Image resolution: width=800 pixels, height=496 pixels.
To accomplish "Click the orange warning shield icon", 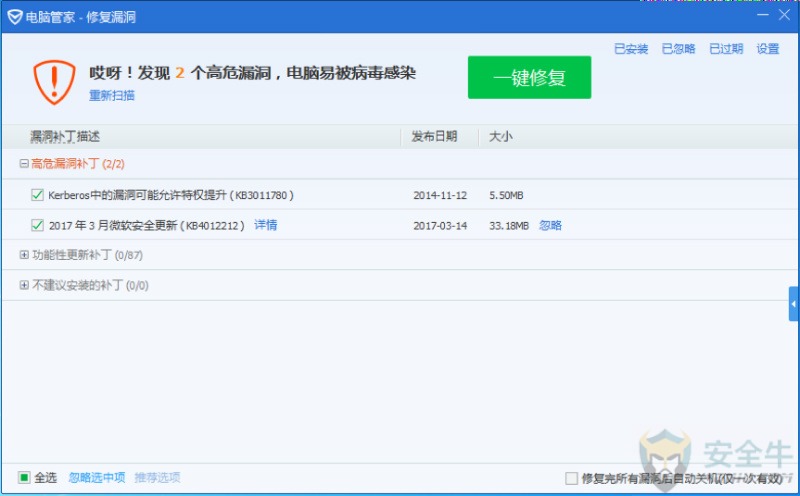I will [x=55, y=82].
